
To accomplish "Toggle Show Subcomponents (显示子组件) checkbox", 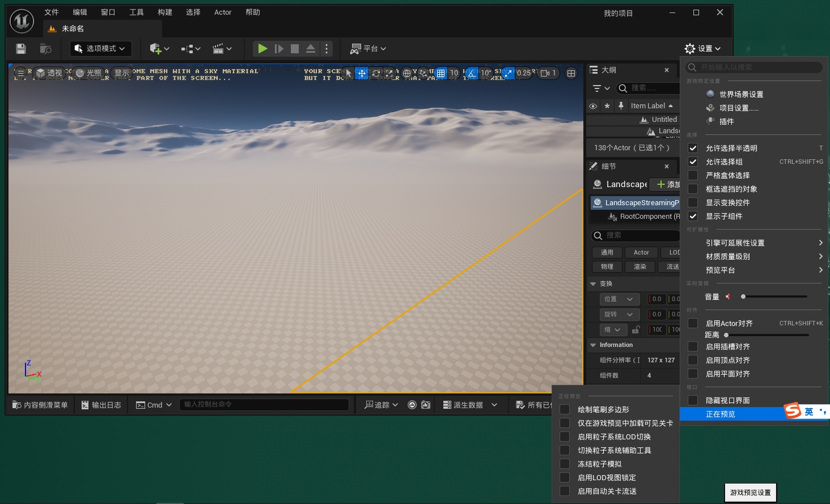I will [693, 216].
